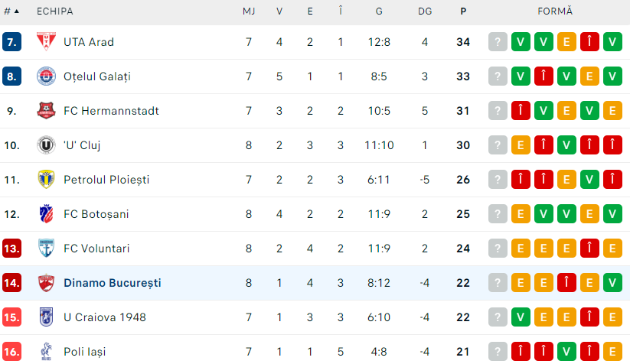The height and width of the screenshot is (364, 630).
Task: Click the FC Hermannstadt crest icon
Action: coord(47,111)
